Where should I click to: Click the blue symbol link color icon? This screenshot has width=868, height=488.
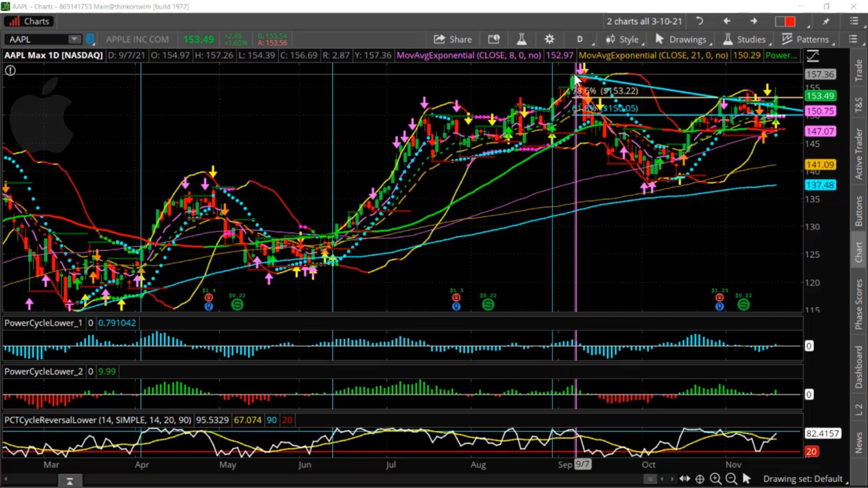coord(90,39)
